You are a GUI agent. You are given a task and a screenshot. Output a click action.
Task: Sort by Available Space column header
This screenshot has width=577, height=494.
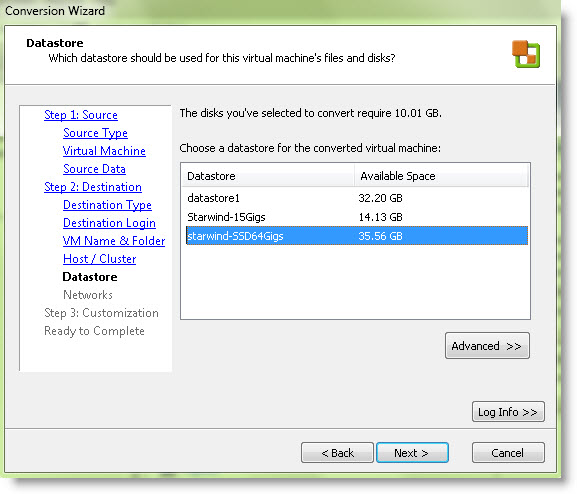(441, 176)
